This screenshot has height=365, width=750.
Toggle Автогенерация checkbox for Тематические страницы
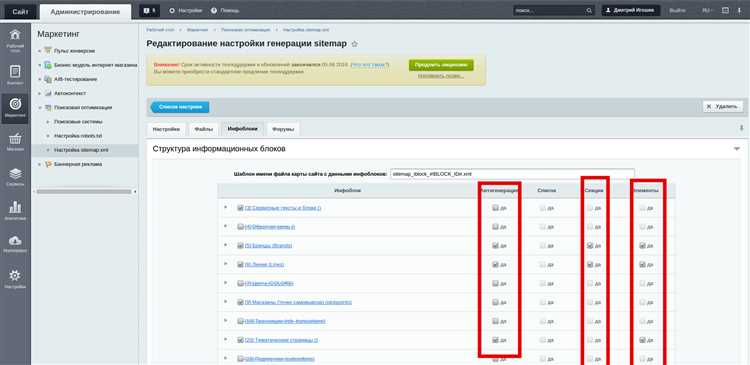tap(496, 340)
